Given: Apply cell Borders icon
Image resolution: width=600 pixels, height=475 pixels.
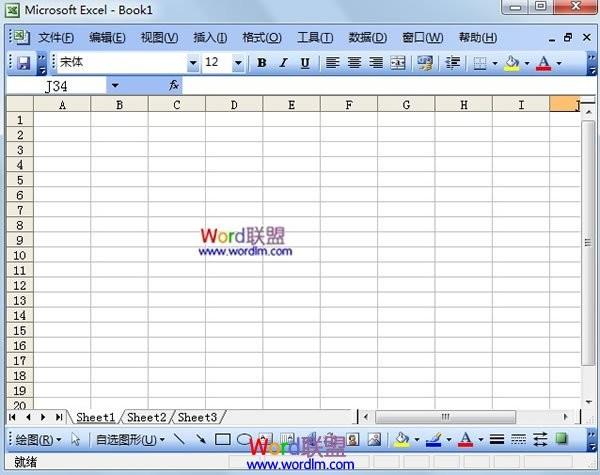Looking at the screenshot, I should (x=480, y=63).
